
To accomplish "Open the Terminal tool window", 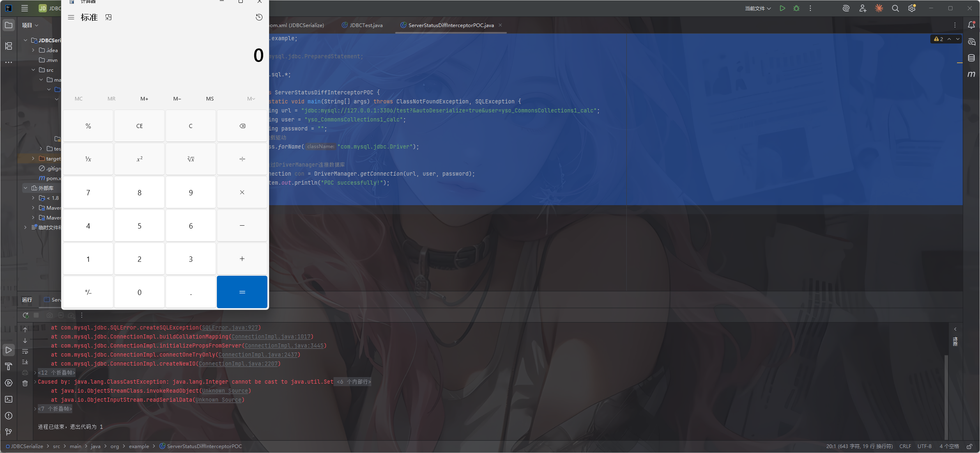I will [x=9, y=399].
